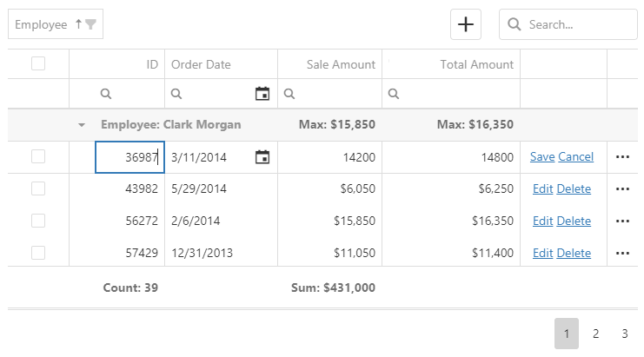Open calendar picker in Order Date filter
644x357 pixels.
[x=262, y=94]
